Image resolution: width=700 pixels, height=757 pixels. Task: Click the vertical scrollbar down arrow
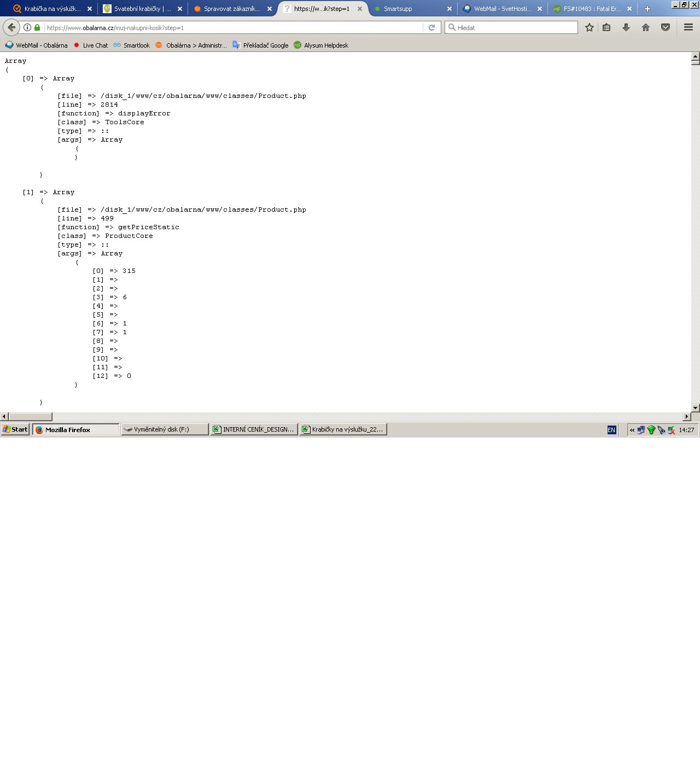[695, 408]
